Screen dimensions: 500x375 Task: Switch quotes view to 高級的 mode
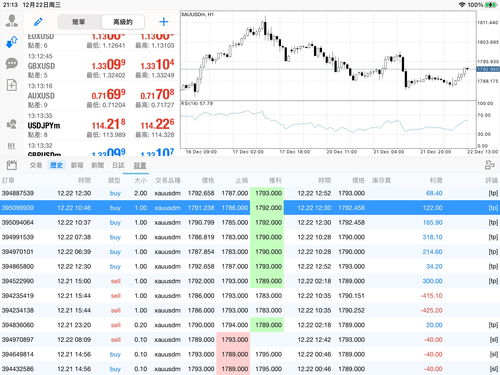coord(123,22)
